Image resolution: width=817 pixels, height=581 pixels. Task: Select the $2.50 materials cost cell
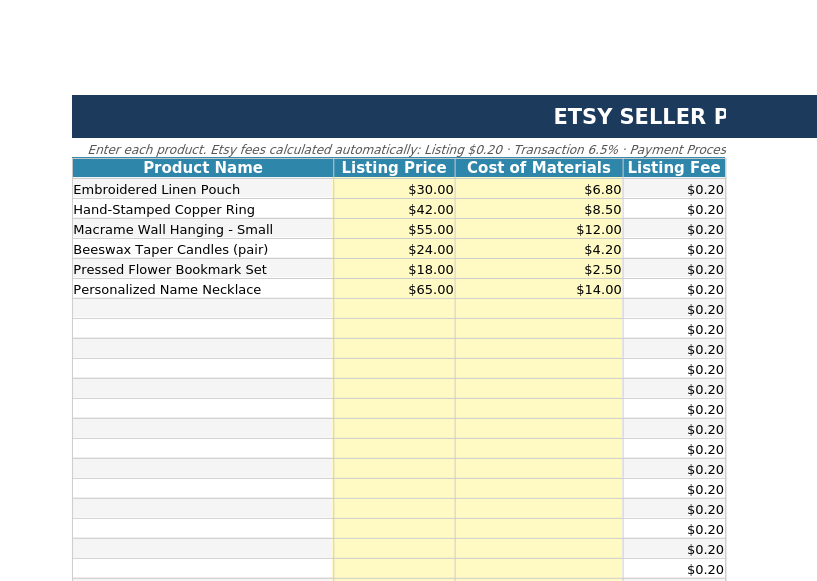[539, 269]
